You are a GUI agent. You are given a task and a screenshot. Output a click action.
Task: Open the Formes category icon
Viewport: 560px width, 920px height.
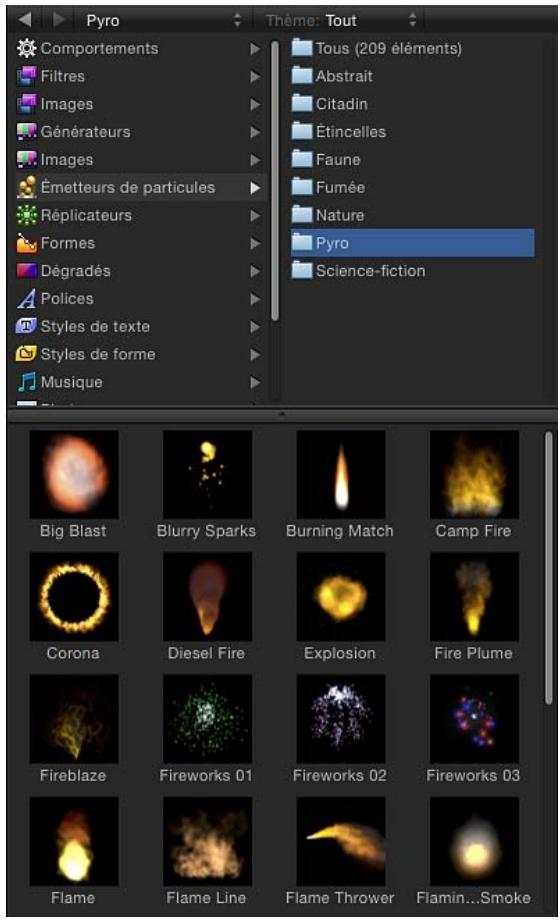coord(26,243)
